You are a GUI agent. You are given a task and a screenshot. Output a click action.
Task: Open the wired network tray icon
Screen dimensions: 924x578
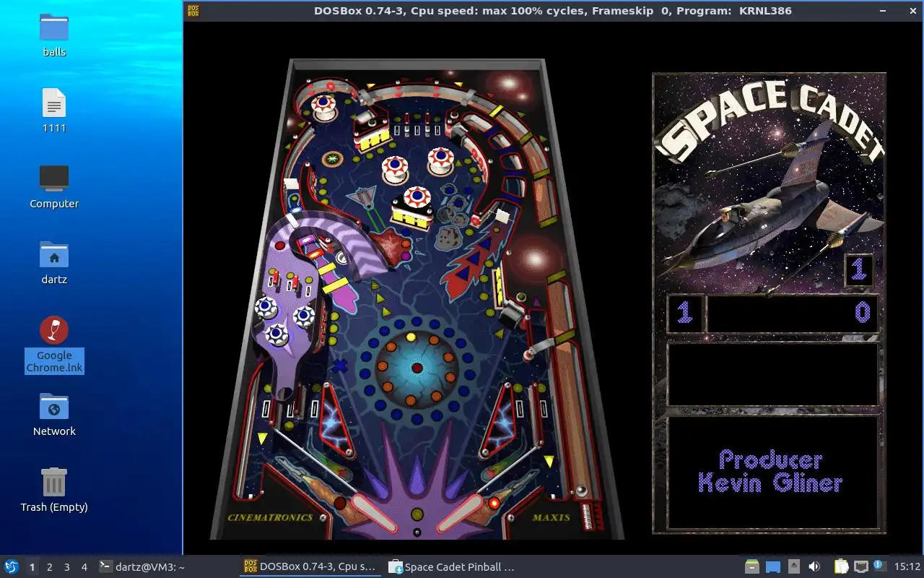click(860, 567)
